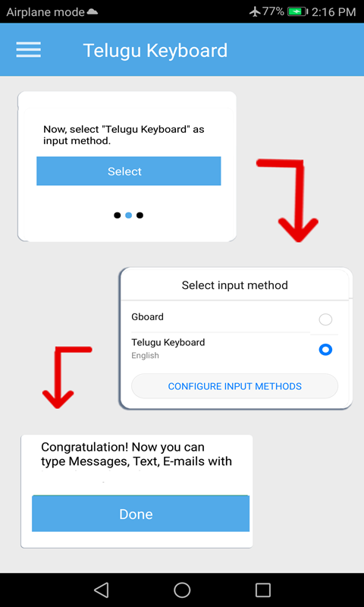Click the blue Select button
The width and height of the screenshot is (364, 607).
tap(128, 171)
